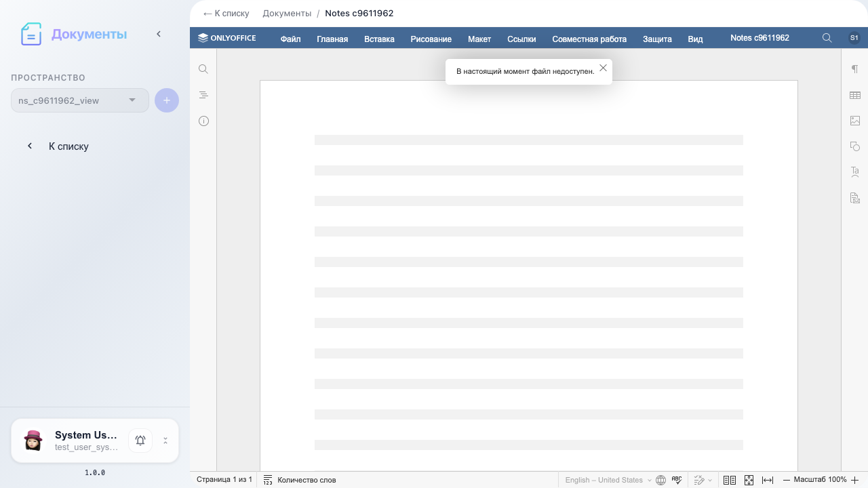Open the notifications bell in the user card
Viewport: 868px width, 488px height.
[x=140, y=441]
